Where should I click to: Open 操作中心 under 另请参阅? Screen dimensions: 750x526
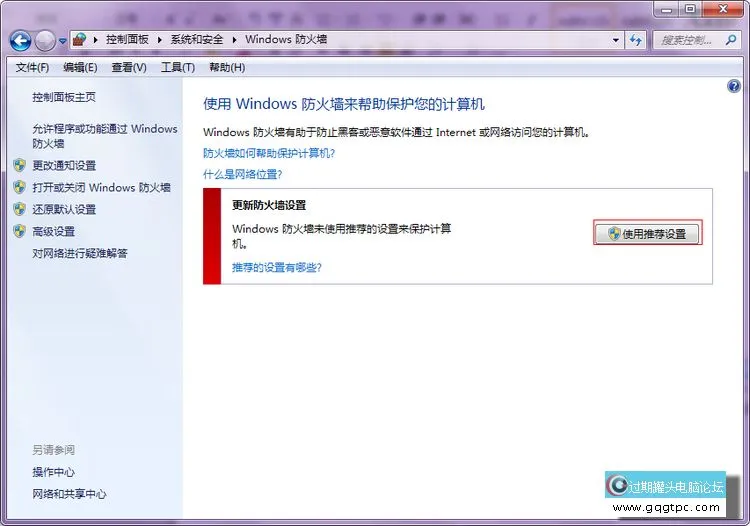pos(54,472)
